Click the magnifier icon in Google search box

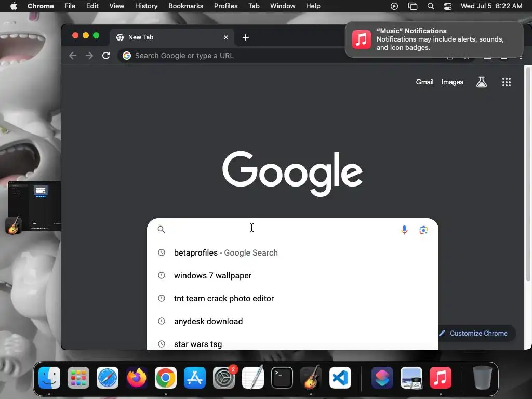162,229
